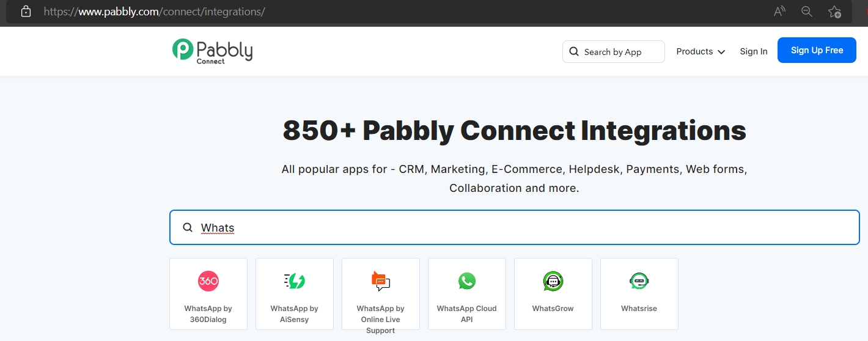The width and height of the screenshot is (868, 341).
Task: Click the magnifier icon in integrations search
Action: 188,228
